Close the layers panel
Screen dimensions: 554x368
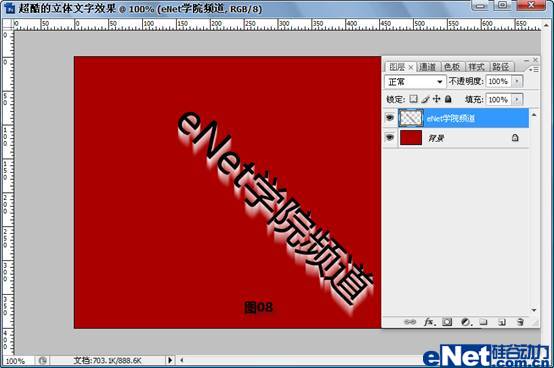click(535, 60)
